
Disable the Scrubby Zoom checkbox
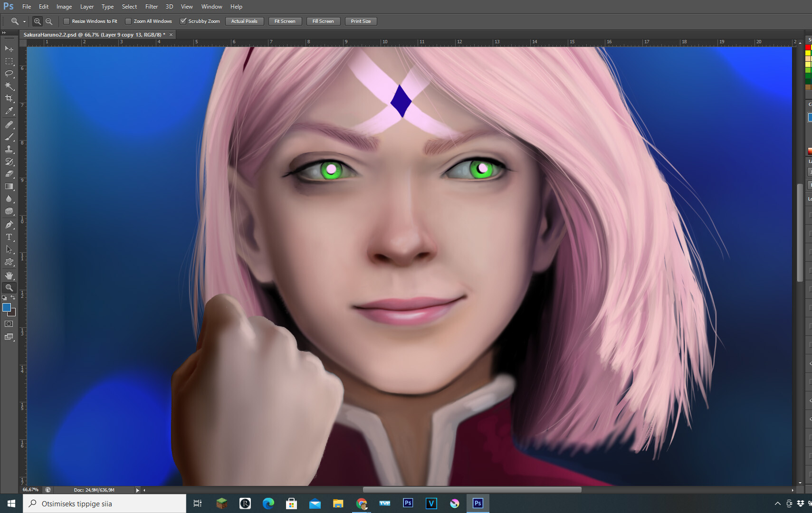click(184, 21)
